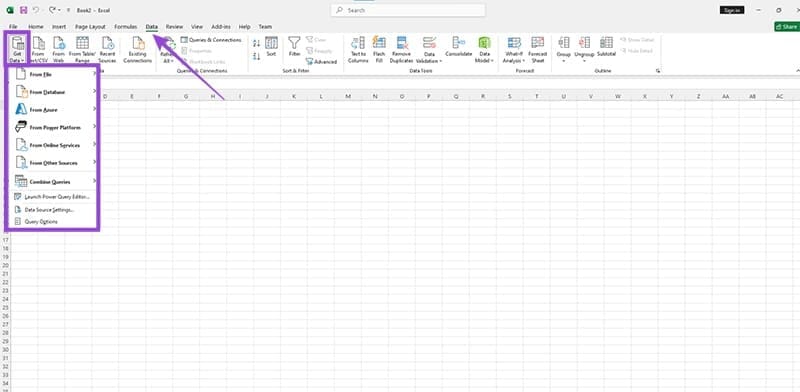
Task: Open the Group dropdown
Action: coord(564,50)
